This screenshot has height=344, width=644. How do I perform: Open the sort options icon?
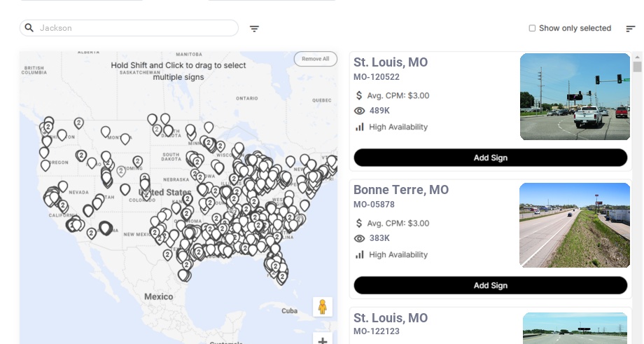(631, 29)
